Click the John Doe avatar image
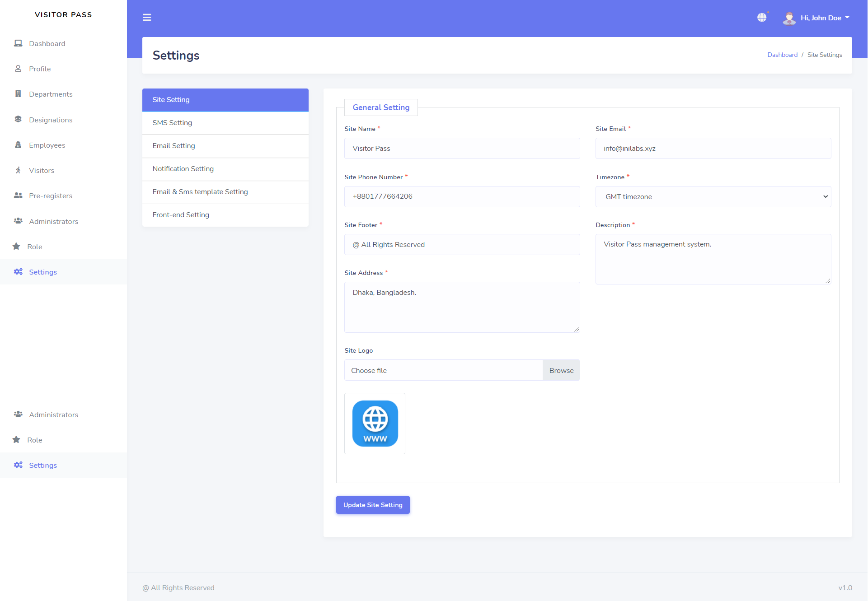Viewport: 868px width, 601px height. (x=789, y=18)
